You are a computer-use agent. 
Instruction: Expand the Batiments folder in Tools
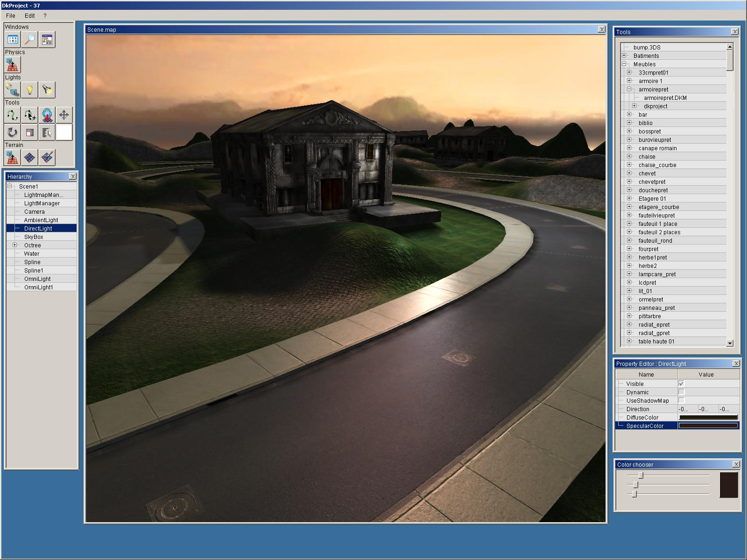(x=624, y=56)
